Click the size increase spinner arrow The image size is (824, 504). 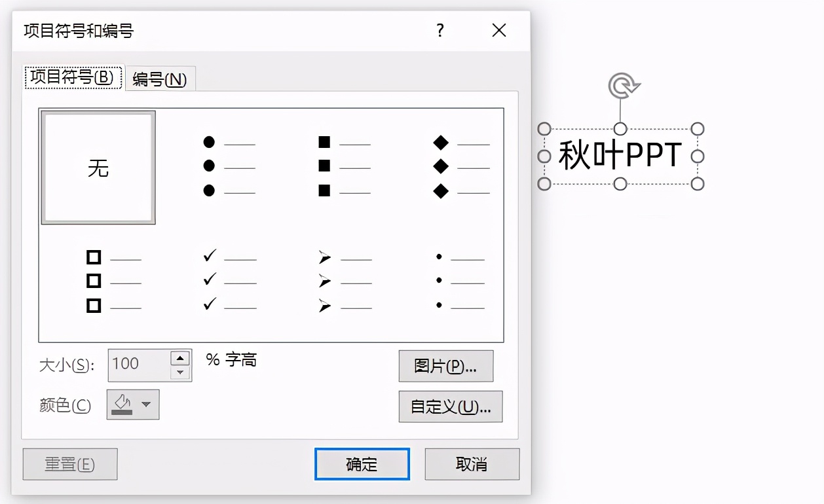[x=181, y=357]
